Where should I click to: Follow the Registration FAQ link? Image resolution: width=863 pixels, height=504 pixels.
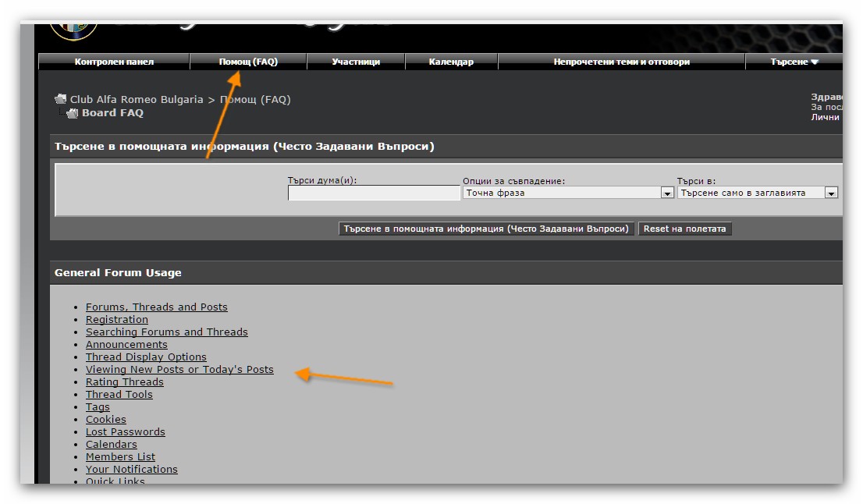(x=116, y=320)
